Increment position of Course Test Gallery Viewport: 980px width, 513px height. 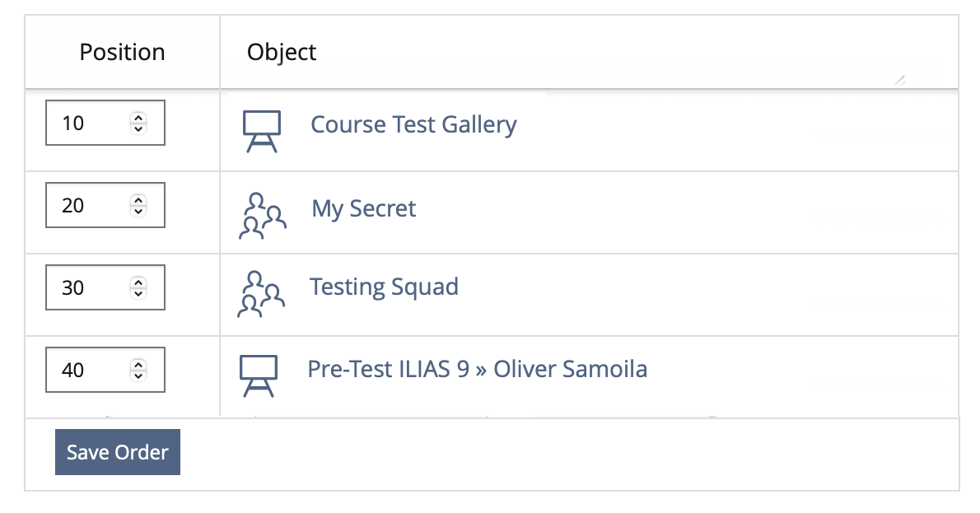coord(138,119)
